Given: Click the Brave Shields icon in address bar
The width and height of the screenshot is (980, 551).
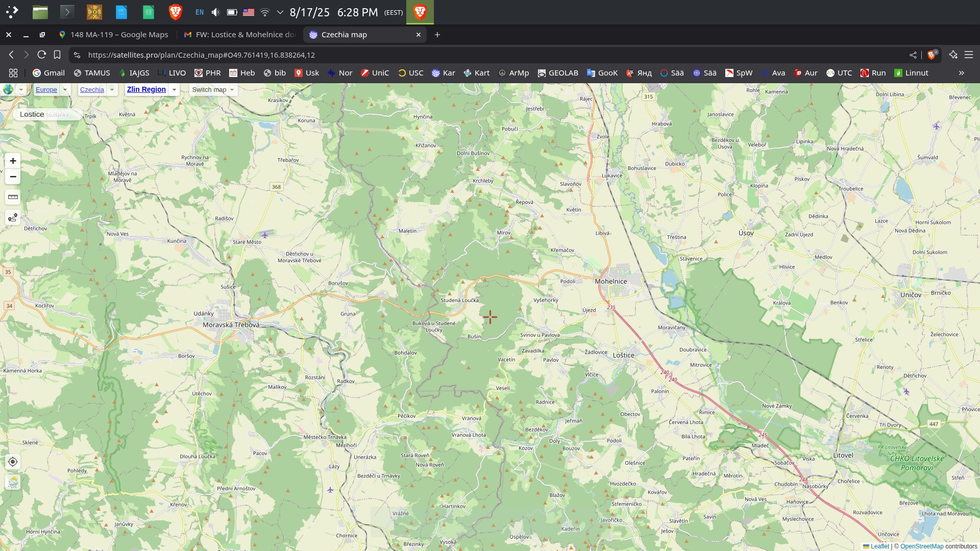Looking at the screenshot, I should (932, 55).
